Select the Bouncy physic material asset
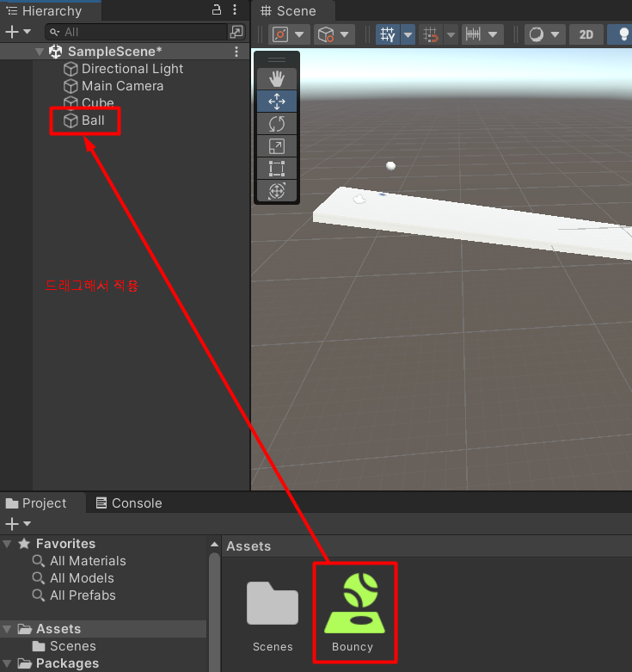 coord(354,613)
